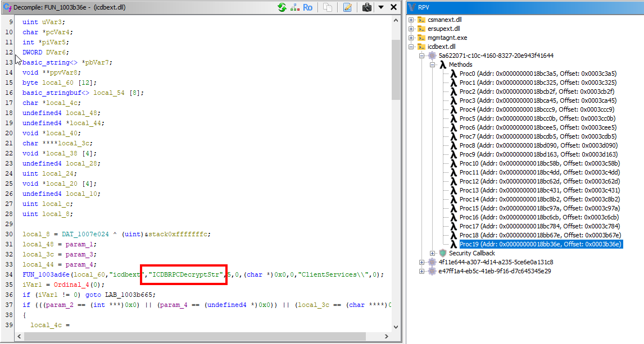Select Proc6 method entry
This screenshot has height=344, width=644.
coord(538,127)
